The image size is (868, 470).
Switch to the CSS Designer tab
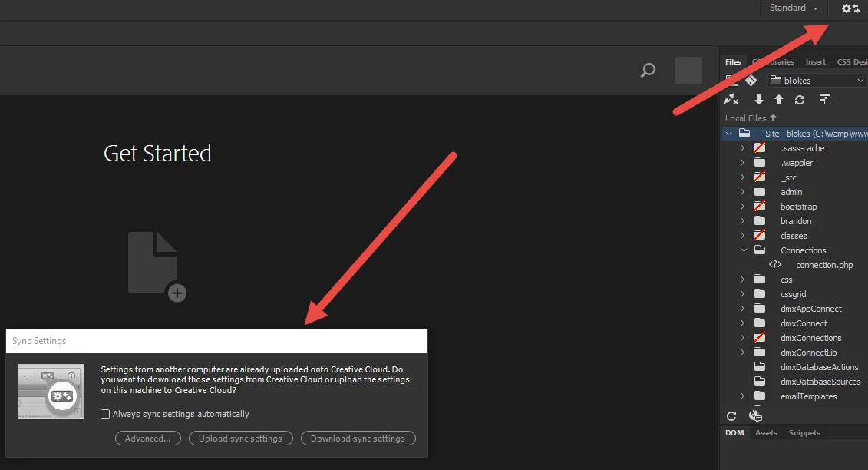tap(852, 62)
